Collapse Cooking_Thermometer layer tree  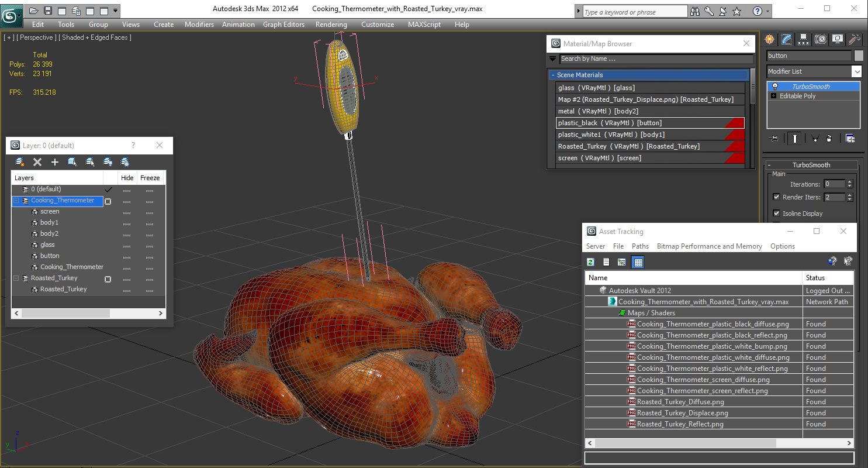[x=16, y=201]
